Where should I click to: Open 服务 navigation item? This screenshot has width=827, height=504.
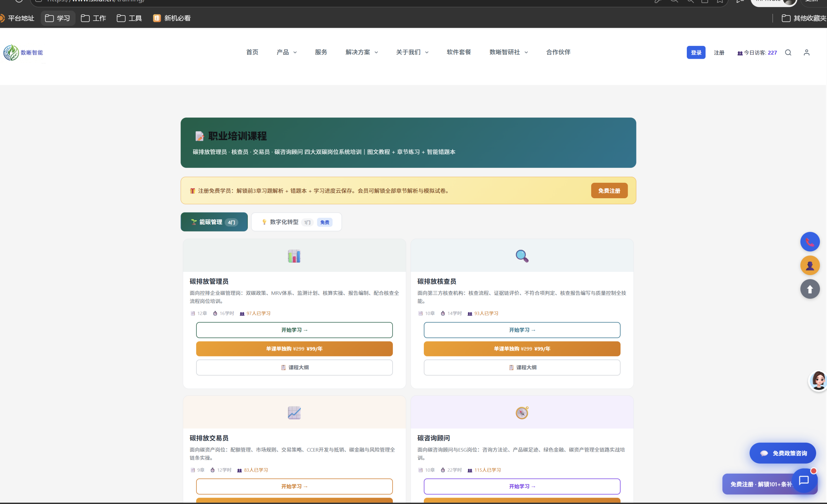321,52
